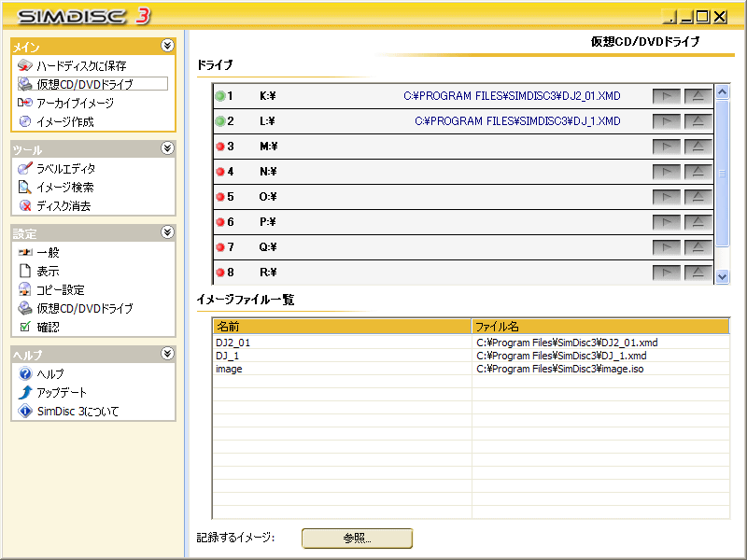Eject the image from drive L:

(x=698, y=121)
